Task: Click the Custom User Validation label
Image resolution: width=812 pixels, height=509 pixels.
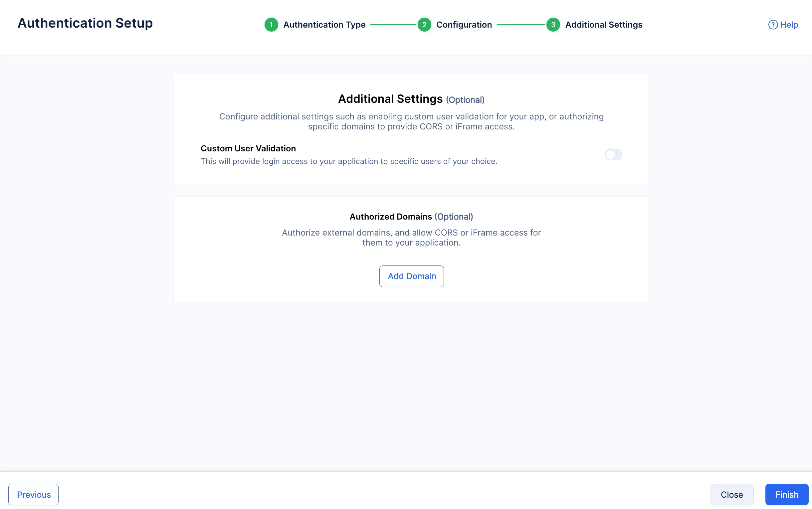Action: tap(248, 148)
